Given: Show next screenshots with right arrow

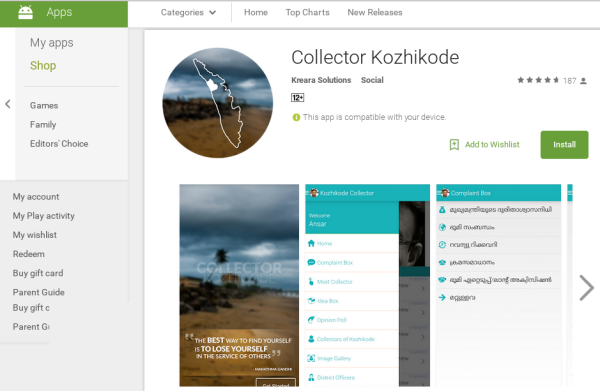Looking at the screenshot, I should (x=586, y=288).
